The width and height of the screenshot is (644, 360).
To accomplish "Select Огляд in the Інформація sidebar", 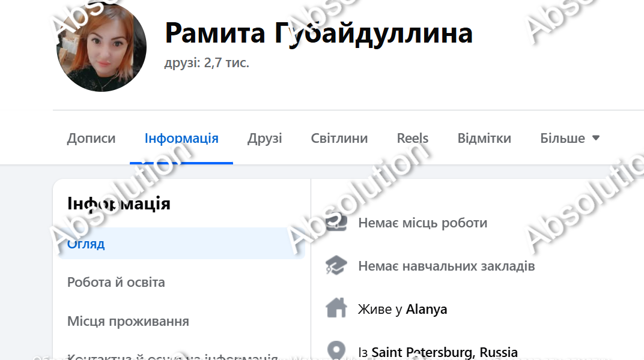I will [86, 244].
